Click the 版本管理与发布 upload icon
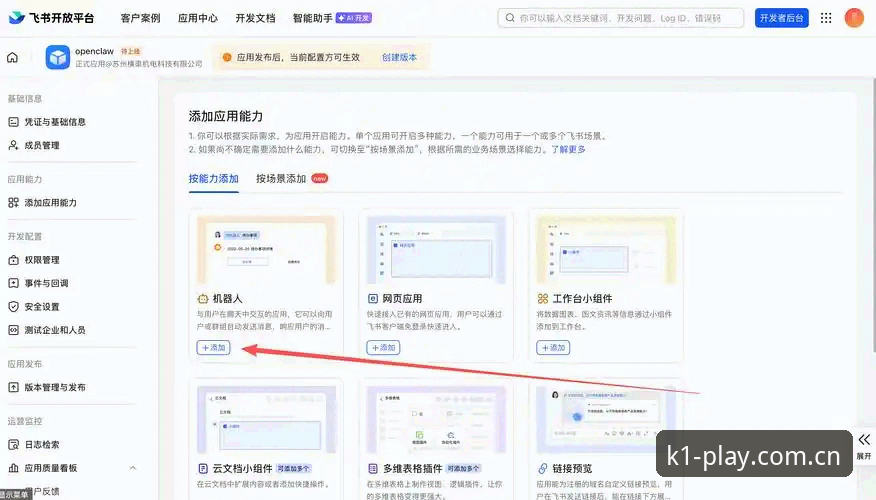This screenshot has height=500, width=876. tap(13, 387)
